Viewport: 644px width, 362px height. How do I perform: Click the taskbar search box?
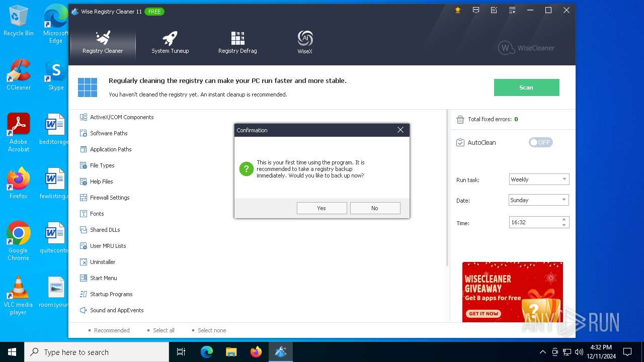coord(97,352)
